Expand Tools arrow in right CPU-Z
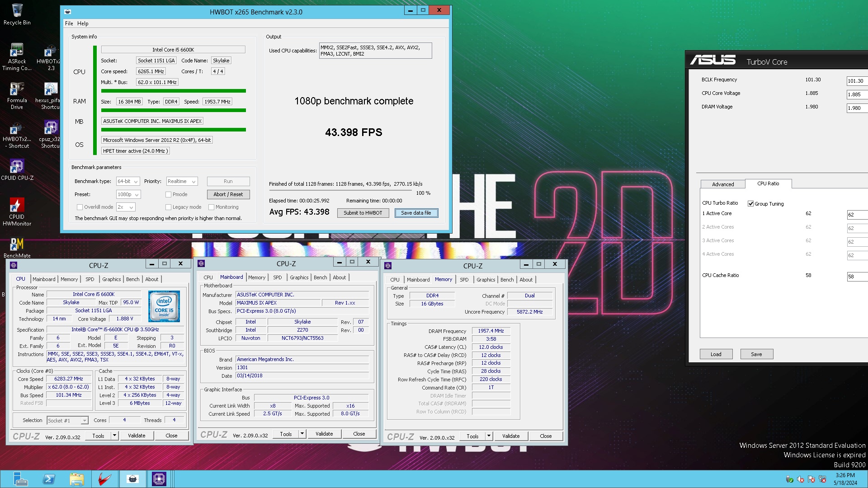This screenshot has height=488, width=868. (x=489, y=436)
